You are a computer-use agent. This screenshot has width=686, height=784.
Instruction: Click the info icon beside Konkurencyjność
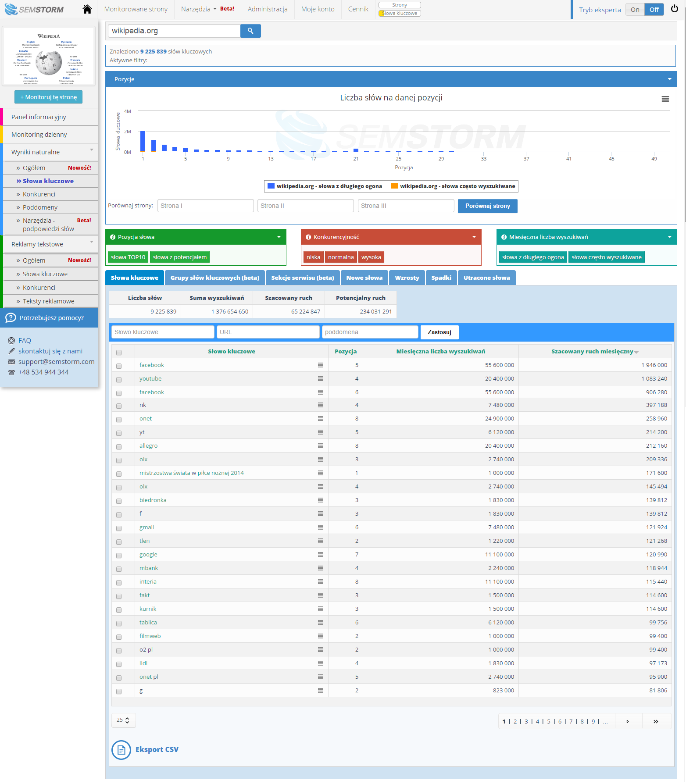pyautogui.click(x=308, y=237)
